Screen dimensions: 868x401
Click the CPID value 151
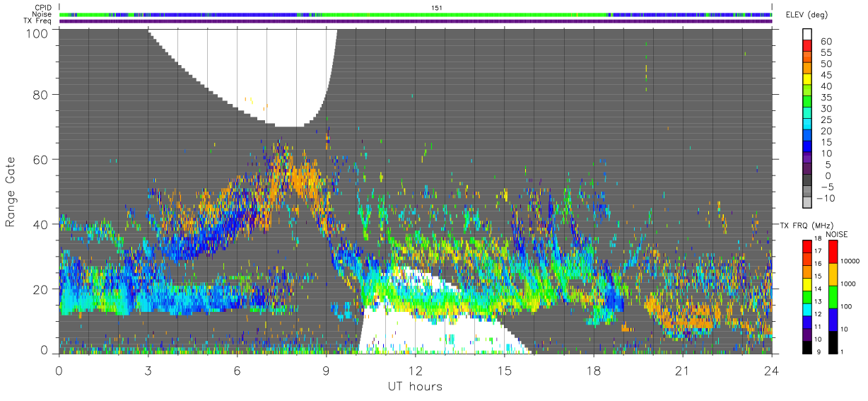(x=436, y=8)
